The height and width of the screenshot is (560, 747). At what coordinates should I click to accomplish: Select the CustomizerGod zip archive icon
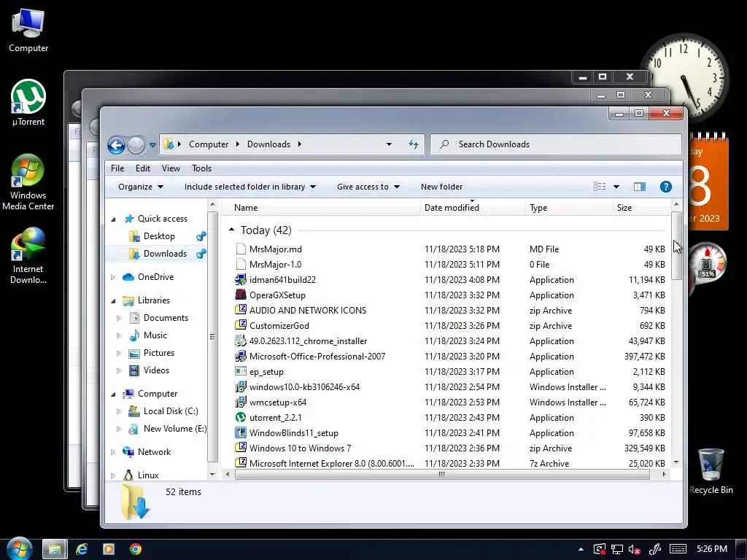(241, 325)
